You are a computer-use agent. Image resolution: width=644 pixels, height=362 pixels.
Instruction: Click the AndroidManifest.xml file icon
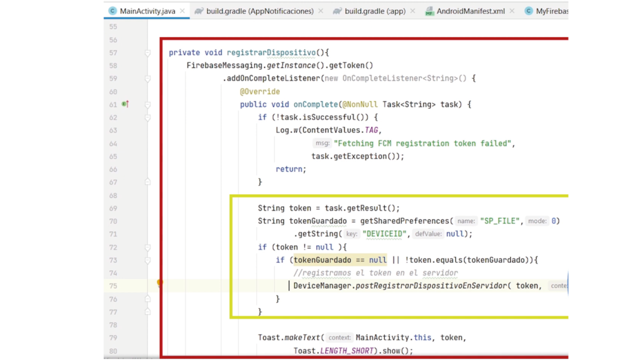tap(430, 11)
